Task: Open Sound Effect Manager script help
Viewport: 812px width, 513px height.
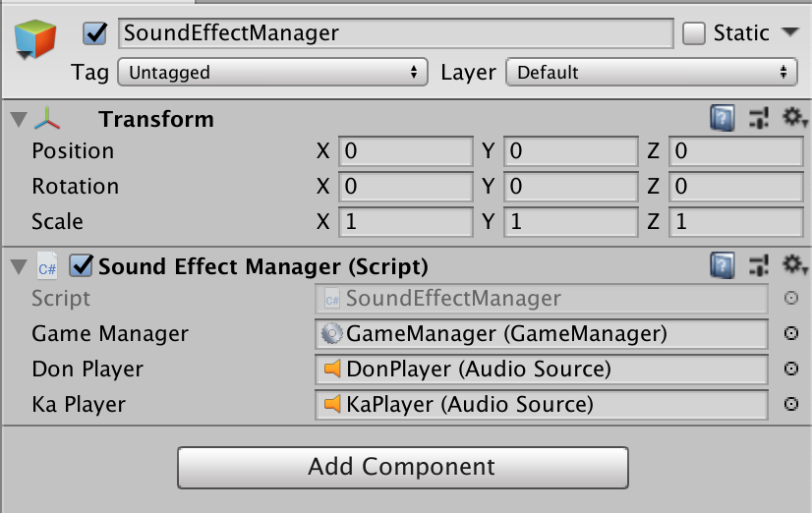Action: pyautogui.click(x=723, y=265)
